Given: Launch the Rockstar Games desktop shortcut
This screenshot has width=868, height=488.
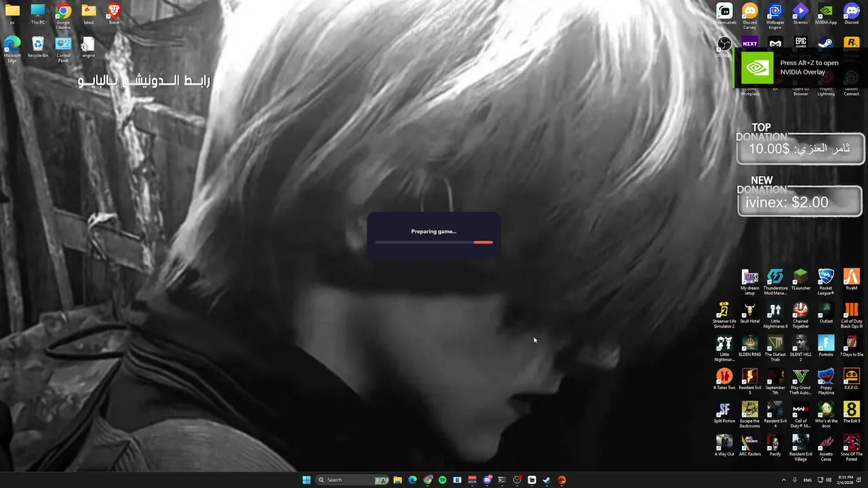Looking at the screenshot, I should point(852,43).
